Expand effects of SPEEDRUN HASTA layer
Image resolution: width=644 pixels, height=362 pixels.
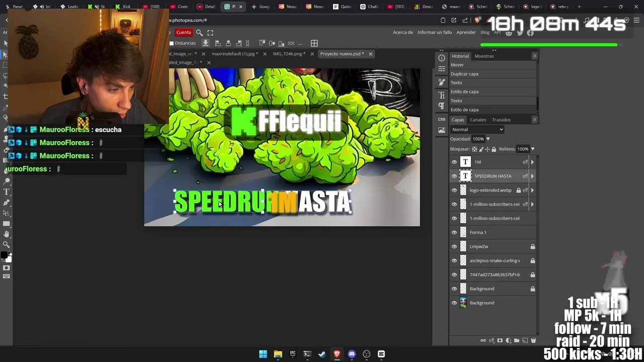[532, 176]
